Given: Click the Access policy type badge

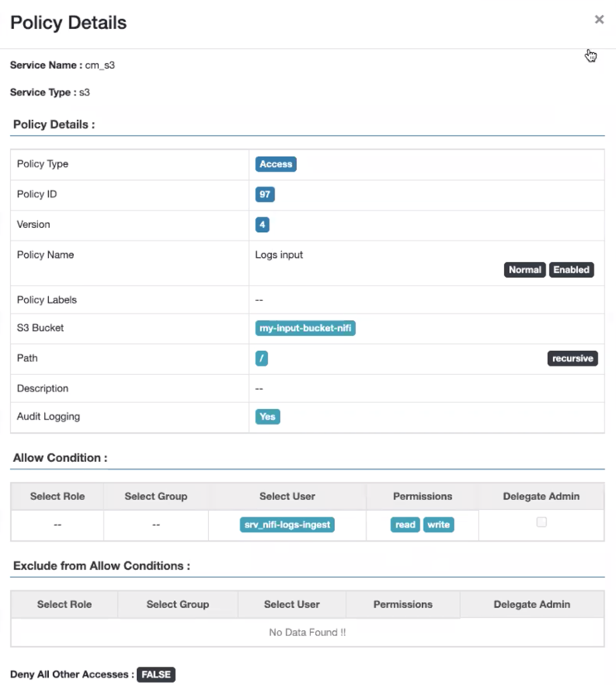Looking at the screenshot, I should [x=276, y=164].
